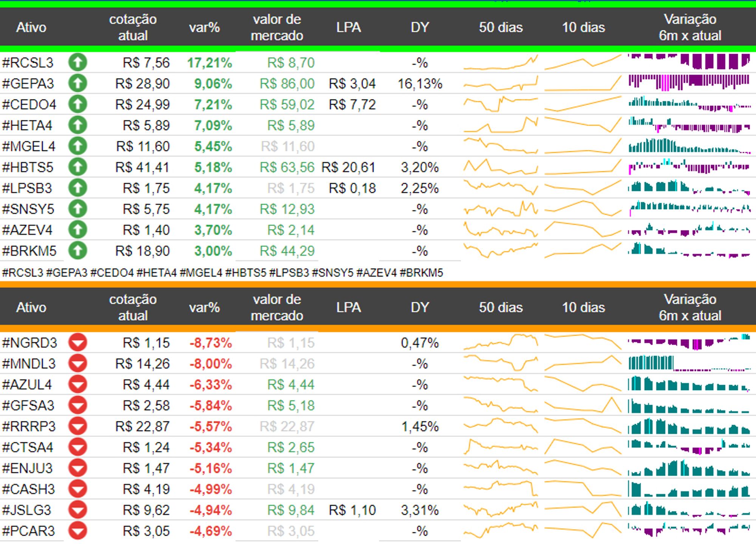Viewport: 756px width, 544px height.
Task: Click the 6m variation bar chart for #MNDL3
Action: [x=689, y=364]
